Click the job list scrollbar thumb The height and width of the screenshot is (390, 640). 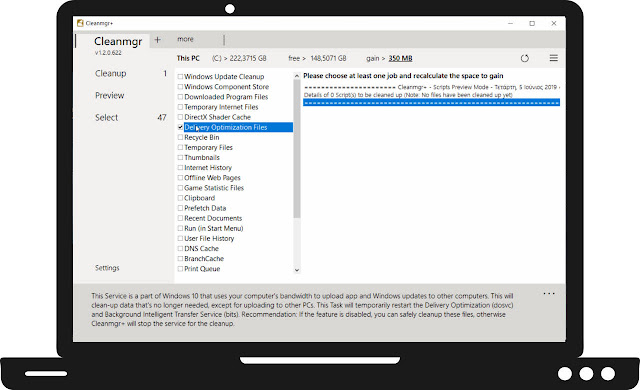click(x=297, y=148)
